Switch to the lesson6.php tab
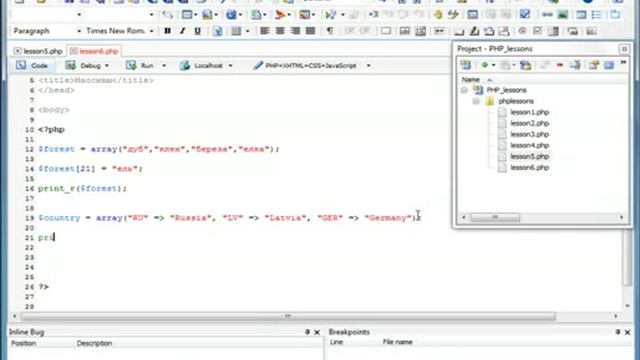This screenshot has width=640, height=360. [x=94, y=51]
